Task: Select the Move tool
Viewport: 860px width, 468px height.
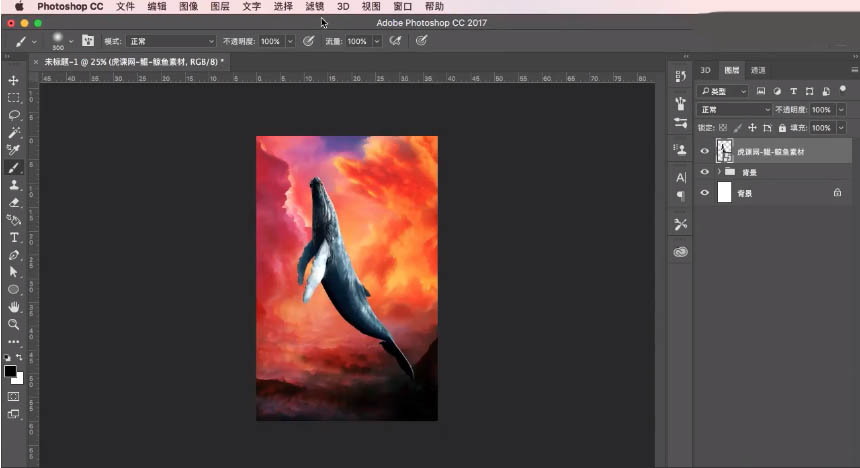Action: tap(14, 80)
